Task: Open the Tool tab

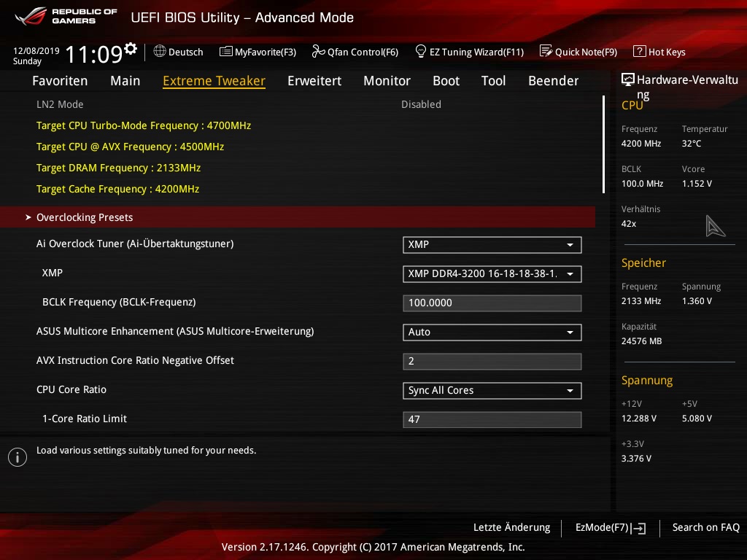Action: [x=494, y=81]
